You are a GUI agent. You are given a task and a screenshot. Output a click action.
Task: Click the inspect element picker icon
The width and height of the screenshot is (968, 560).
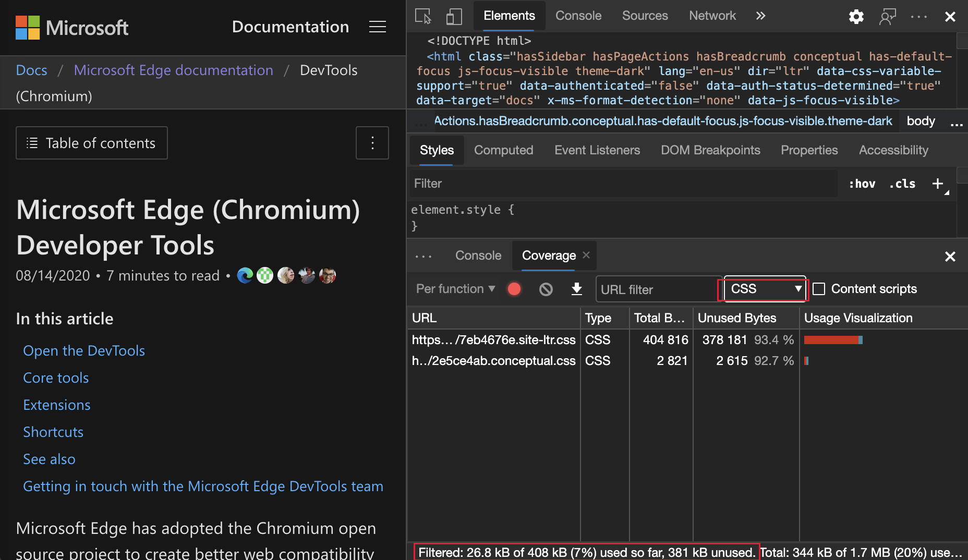click(423, 16)
